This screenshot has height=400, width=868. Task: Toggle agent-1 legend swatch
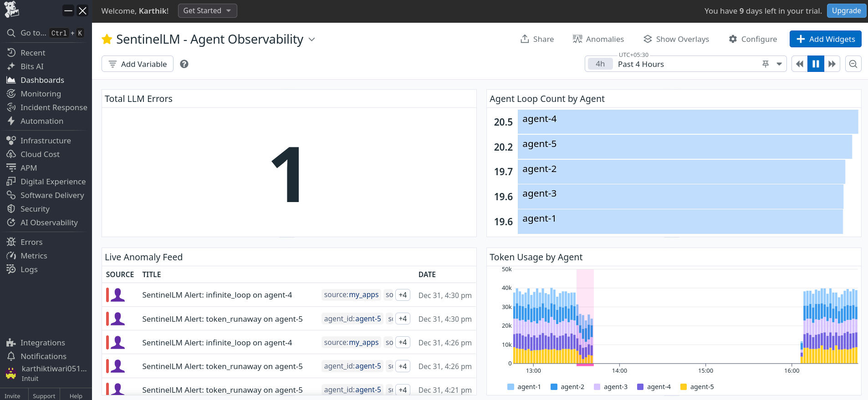[511, 387]
